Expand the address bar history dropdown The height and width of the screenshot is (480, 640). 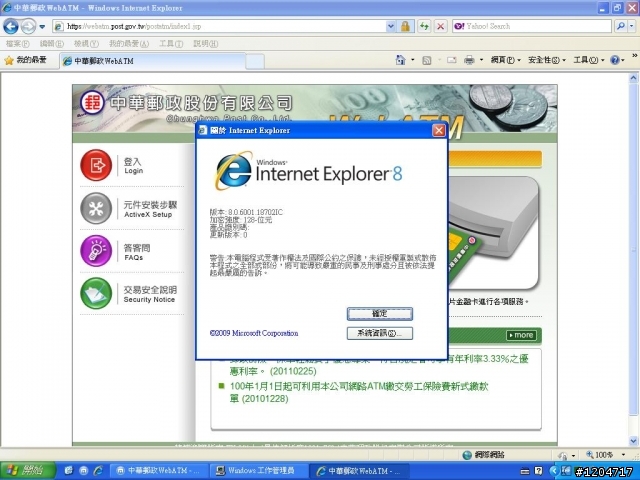coord(391,27)
